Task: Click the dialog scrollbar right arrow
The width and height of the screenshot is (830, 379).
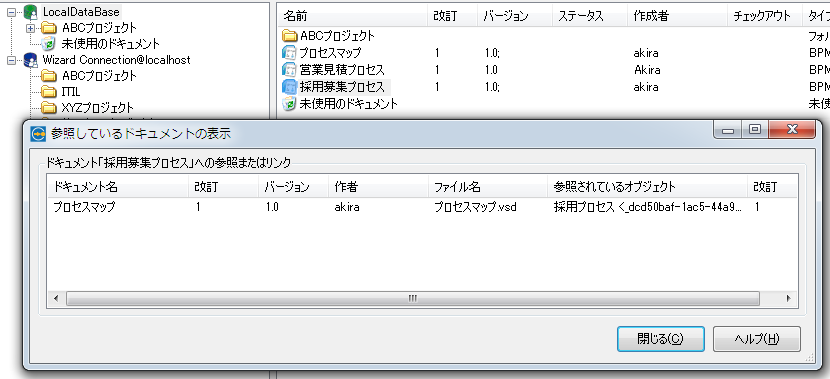Action: pos(789,299)
